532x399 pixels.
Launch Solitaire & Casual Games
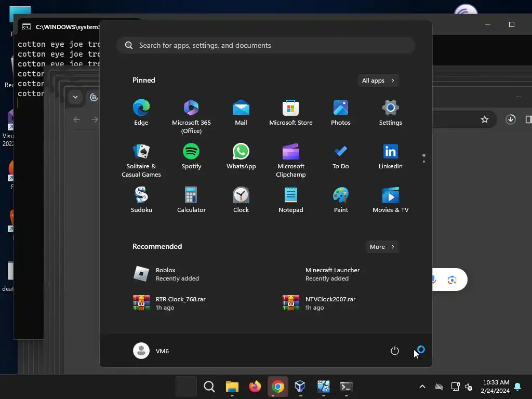coord(141,160)
